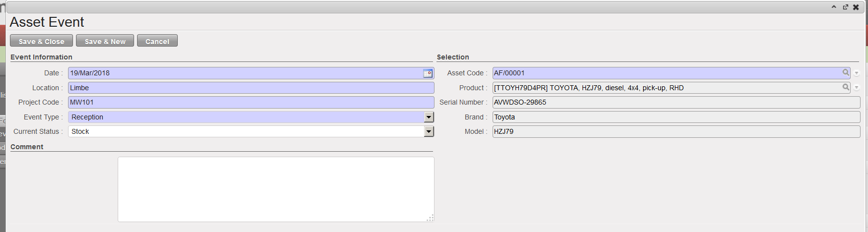Expand the Event Type dropdown

pos(429,117)
